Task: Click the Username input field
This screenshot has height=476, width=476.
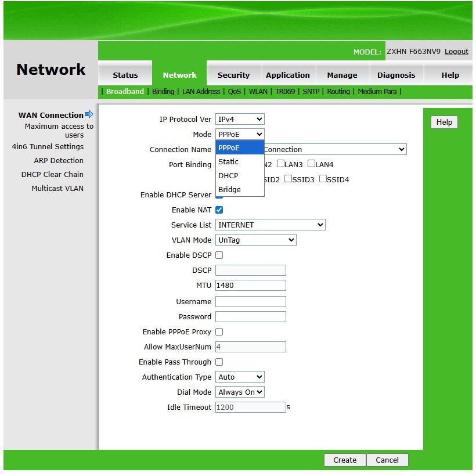Action: coord(250,302)
